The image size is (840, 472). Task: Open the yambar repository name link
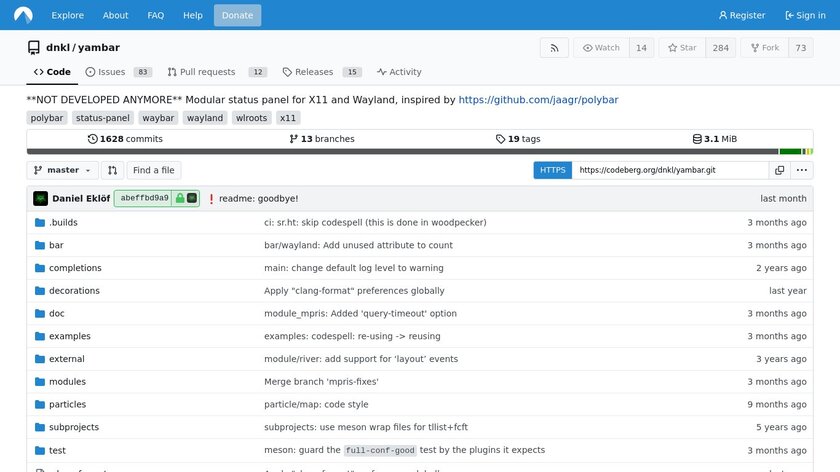tap(99, 48)
